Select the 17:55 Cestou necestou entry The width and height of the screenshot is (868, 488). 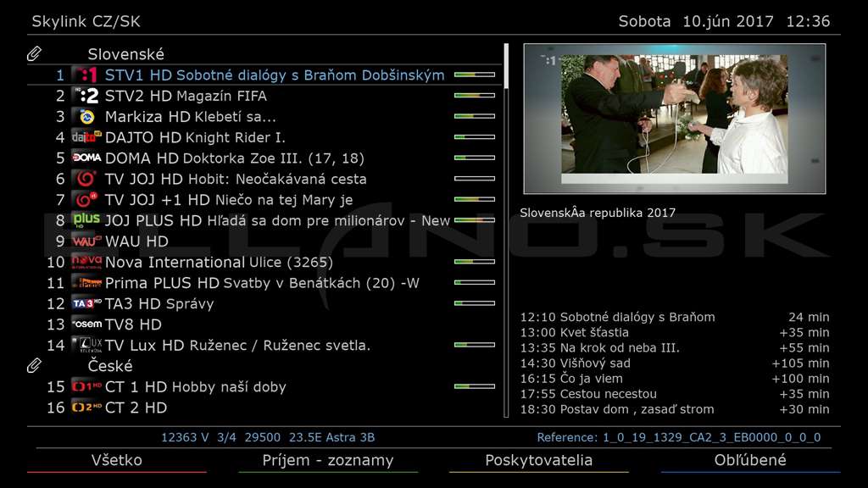[x=674, y=394]
